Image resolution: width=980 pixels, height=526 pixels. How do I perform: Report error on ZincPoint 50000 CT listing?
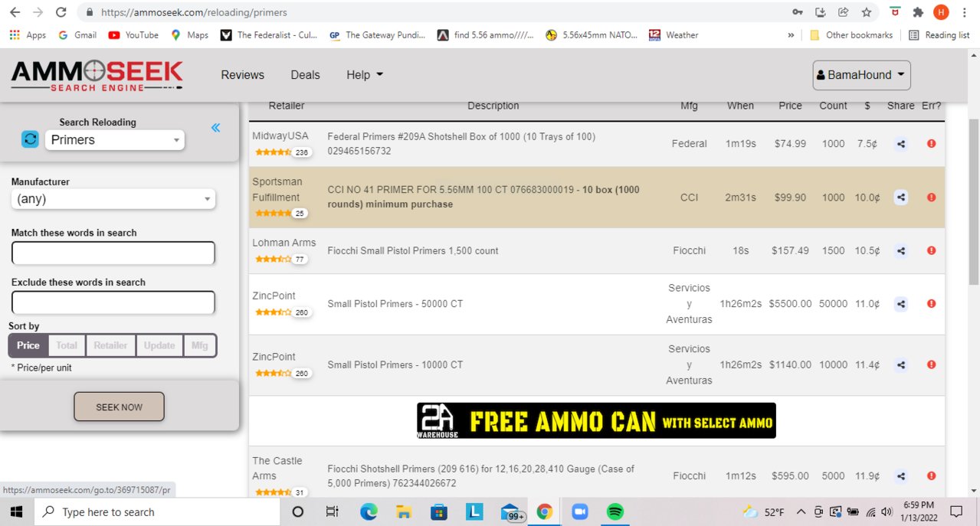931,304
